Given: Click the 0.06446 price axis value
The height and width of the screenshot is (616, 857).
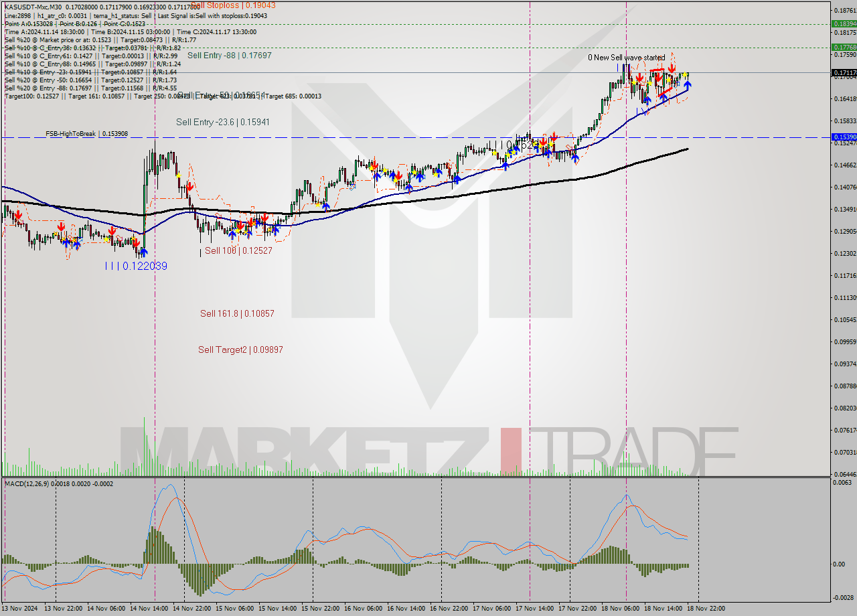Looking at the screenshot, I should (x=845, y=473).
